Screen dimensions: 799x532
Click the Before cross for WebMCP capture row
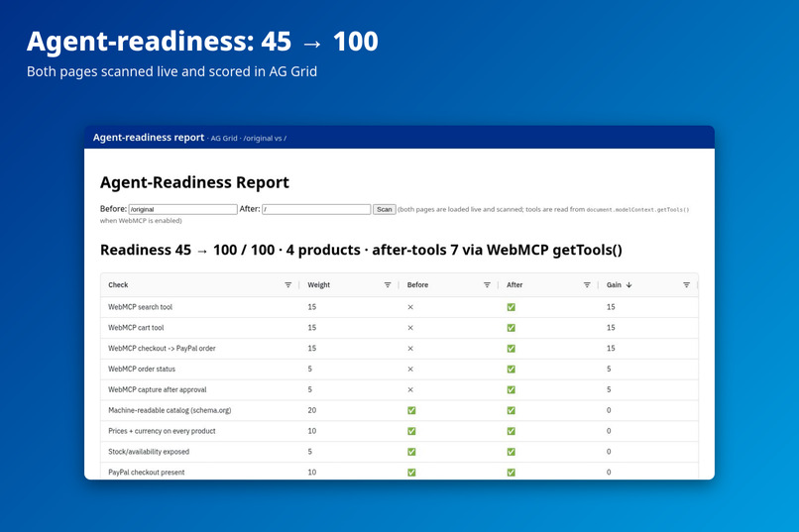click(410, 390)
